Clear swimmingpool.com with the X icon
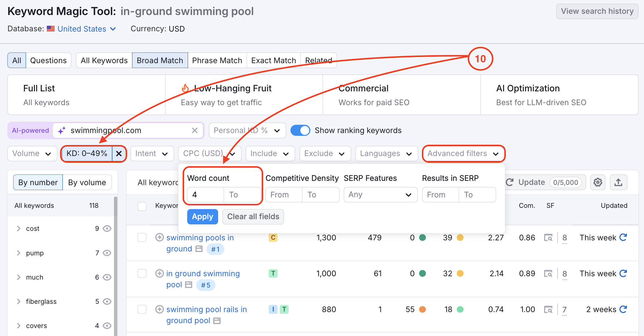Viewport: 644px width, 336px height. 195,130
